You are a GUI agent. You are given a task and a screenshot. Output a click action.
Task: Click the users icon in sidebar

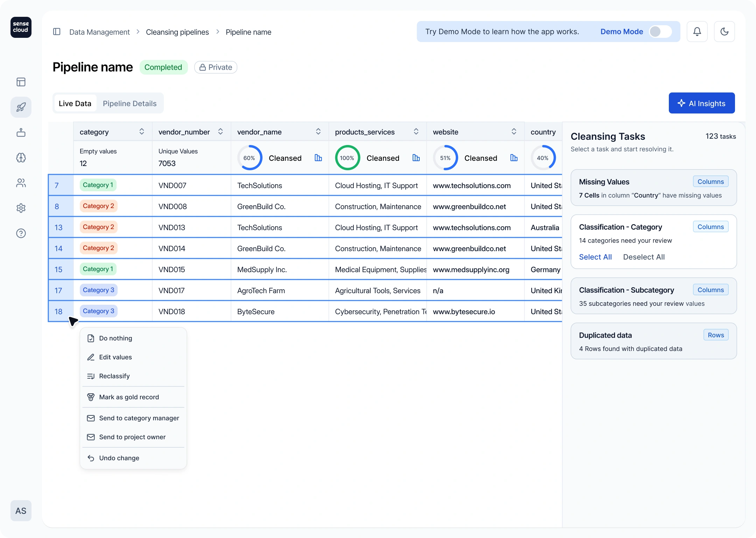pyautogui.click(x=21, y=183)
